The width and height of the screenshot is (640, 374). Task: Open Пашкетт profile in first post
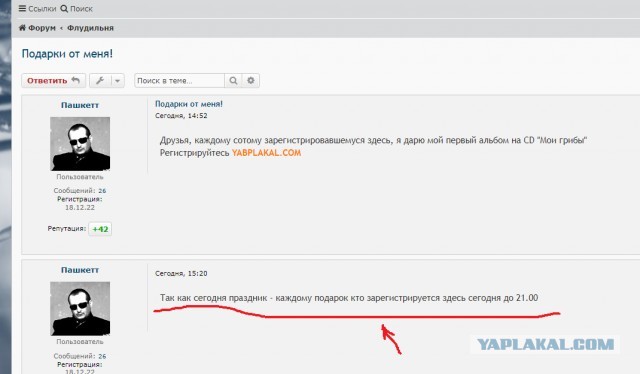coord(80,105)
